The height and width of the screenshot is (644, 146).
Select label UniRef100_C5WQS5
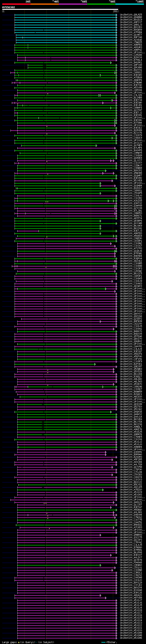[131, 42]
